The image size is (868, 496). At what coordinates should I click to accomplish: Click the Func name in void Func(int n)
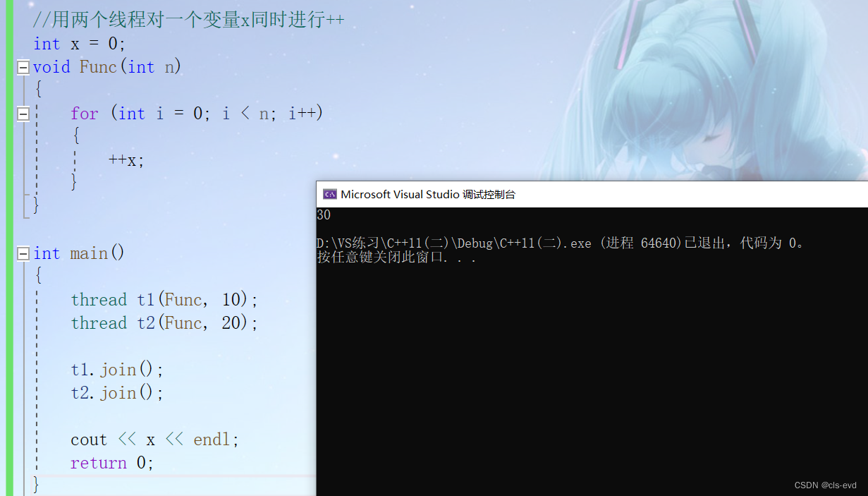coord(98,67)
